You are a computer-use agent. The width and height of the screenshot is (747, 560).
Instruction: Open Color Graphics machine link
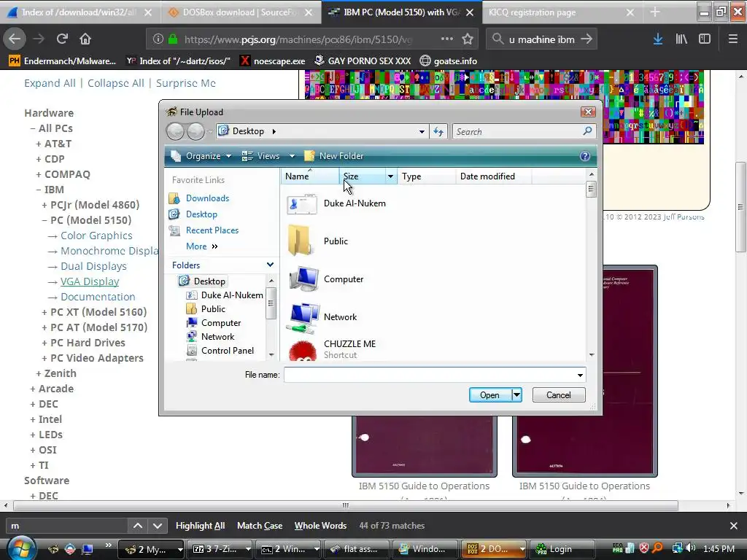point(96,236)
